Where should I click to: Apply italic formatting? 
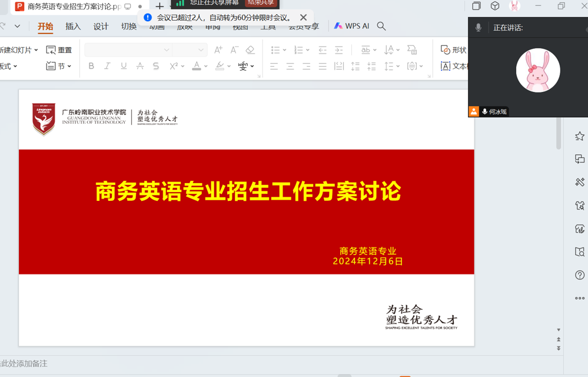click(107, 66)
